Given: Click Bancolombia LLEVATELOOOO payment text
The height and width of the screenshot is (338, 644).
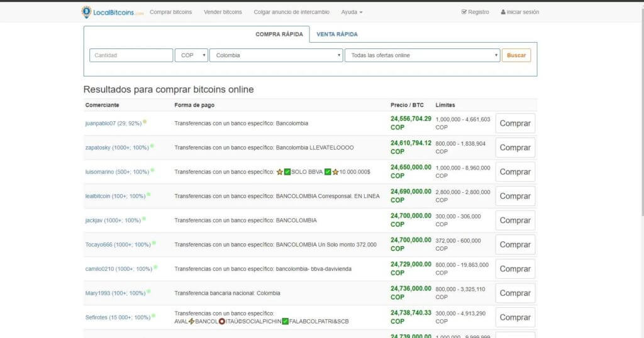Looking at the screenshot, I should pos(314,147).
